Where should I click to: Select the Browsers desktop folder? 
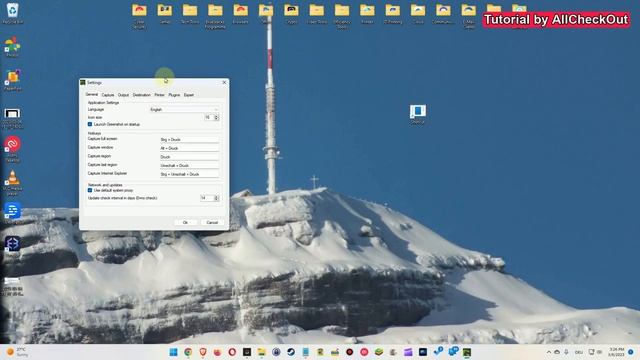240,14
